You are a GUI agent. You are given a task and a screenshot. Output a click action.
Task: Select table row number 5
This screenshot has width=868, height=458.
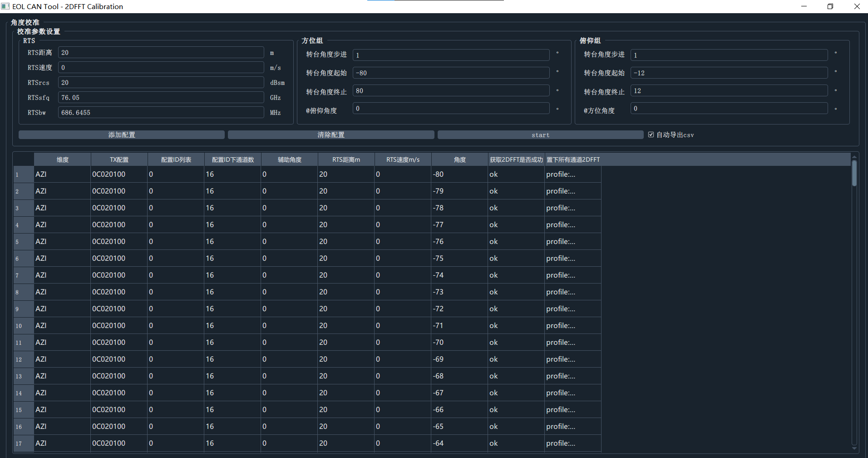[x=18, y=242]
